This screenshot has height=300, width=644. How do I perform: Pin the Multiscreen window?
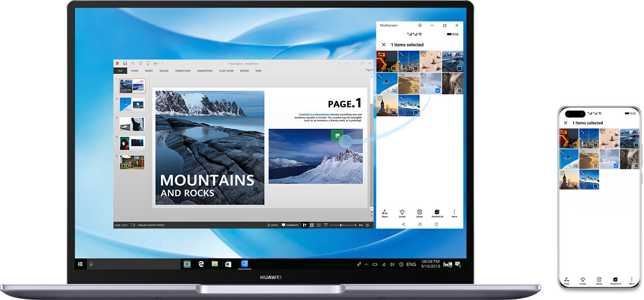click(420, 25)
